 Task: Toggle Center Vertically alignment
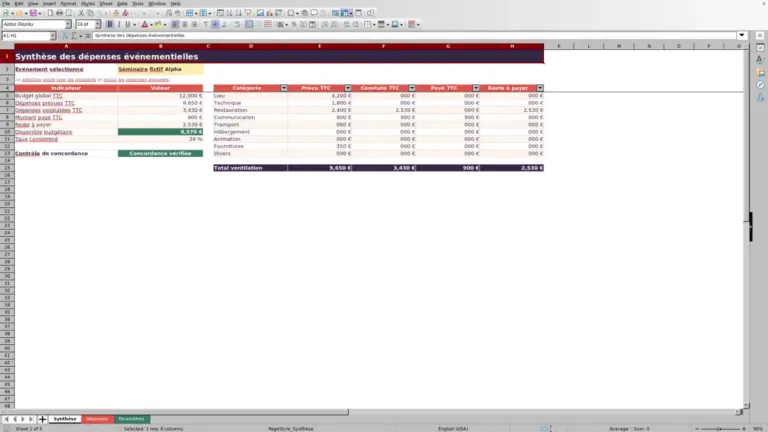215,24
